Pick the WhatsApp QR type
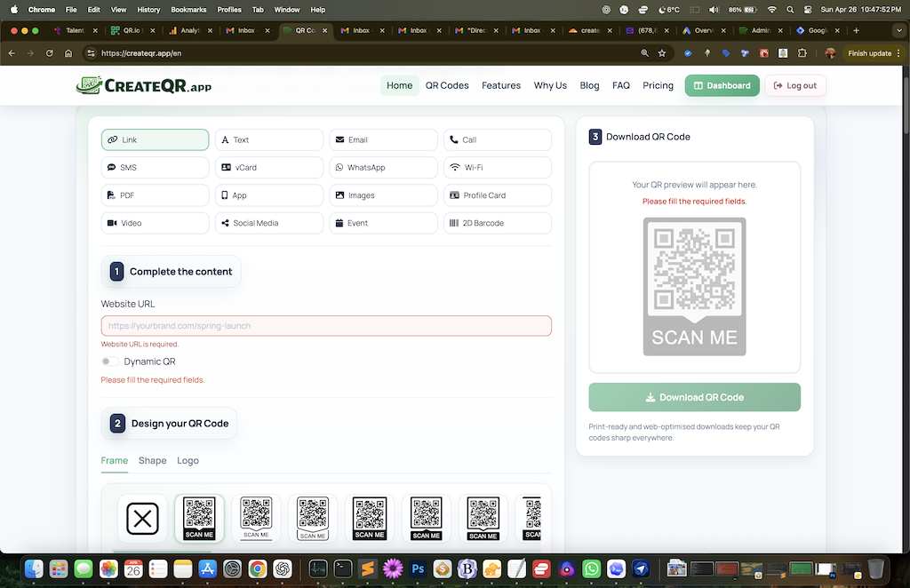Viewport: 910px width, 588px height. click(384, 168)
